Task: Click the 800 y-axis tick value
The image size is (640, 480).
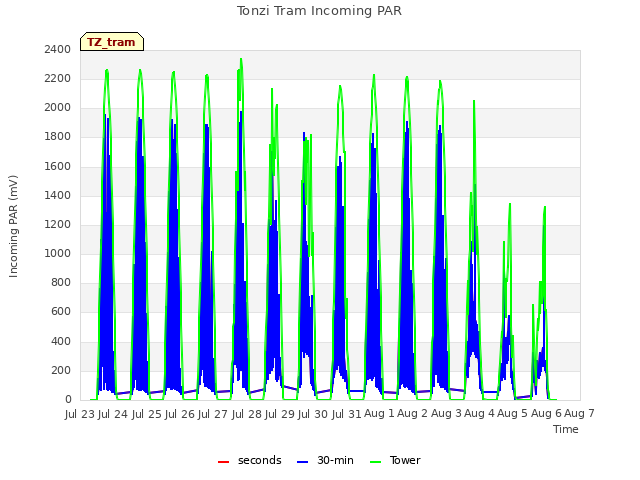Action: tap(61, 282)
